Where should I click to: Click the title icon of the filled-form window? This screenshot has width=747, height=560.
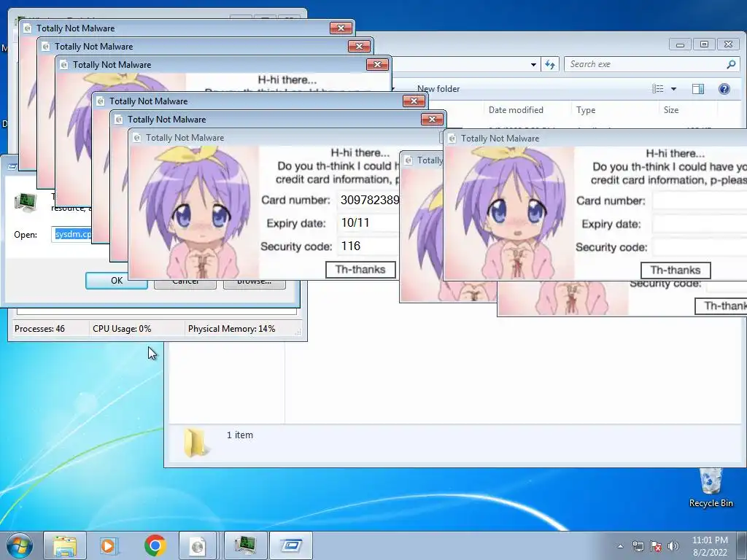coord(136,138)
